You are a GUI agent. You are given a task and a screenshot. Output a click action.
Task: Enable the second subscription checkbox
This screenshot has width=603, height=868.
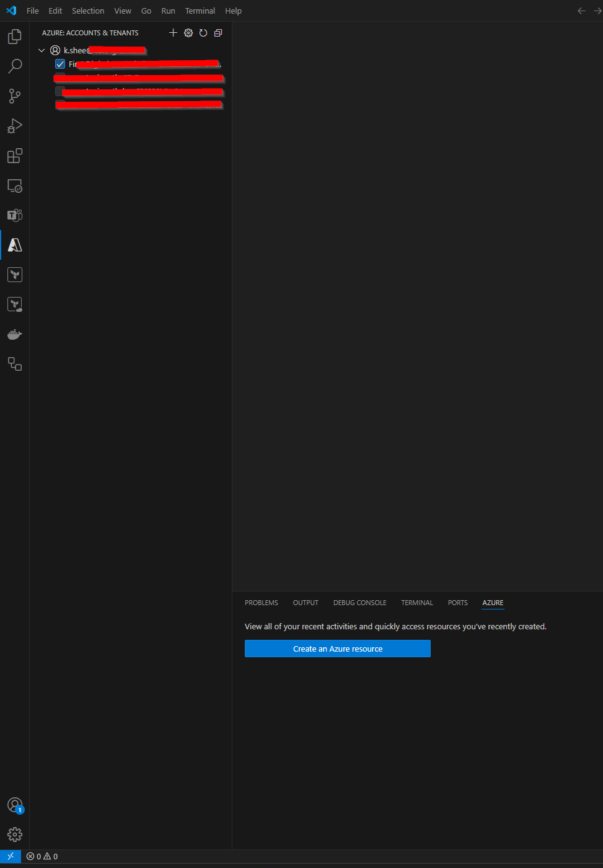(59, 77)
